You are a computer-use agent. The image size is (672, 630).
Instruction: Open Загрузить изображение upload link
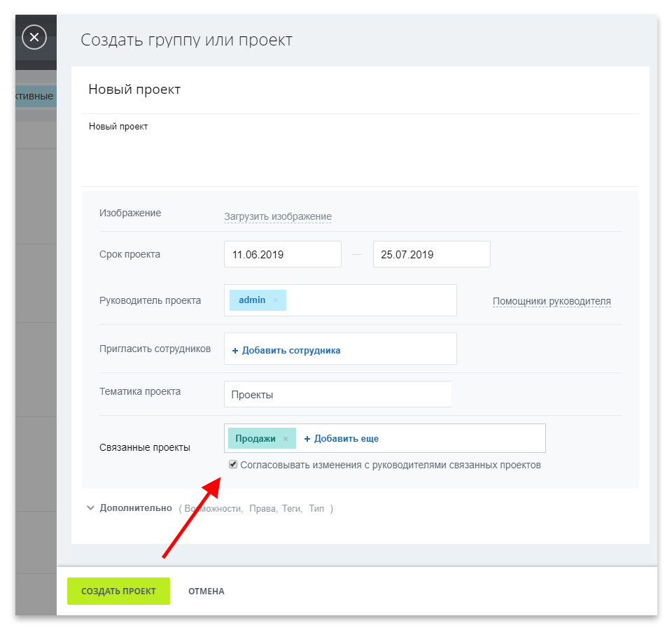[278, 216]
